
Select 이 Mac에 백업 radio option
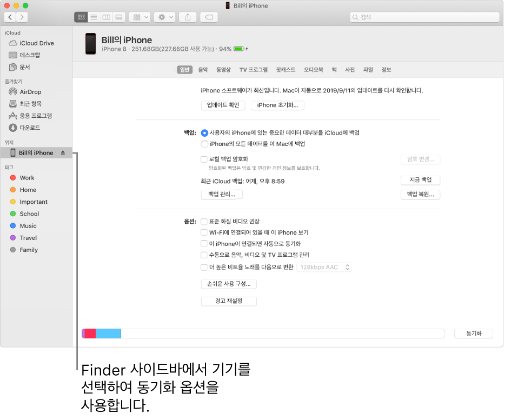click(x=204, y=144)
